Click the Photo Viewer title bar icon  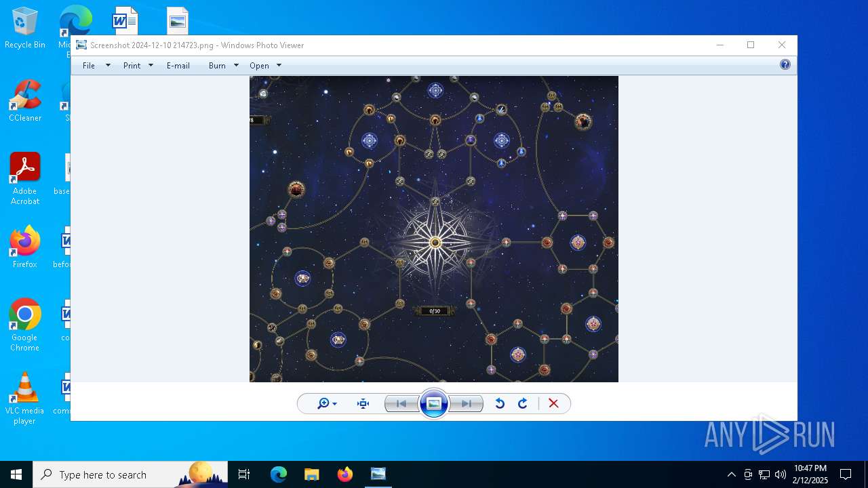pyautogui.click(x=81, y=45)
